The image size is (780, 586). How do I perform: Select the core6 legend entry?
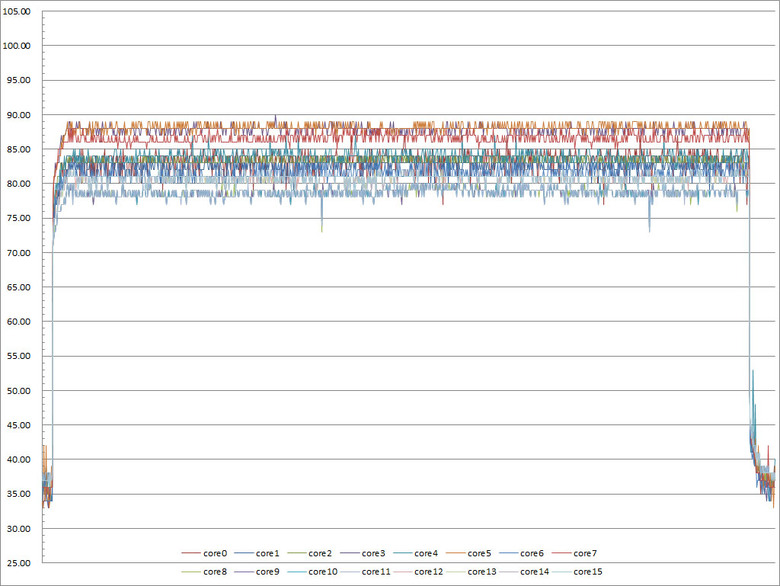pos(521,553)
